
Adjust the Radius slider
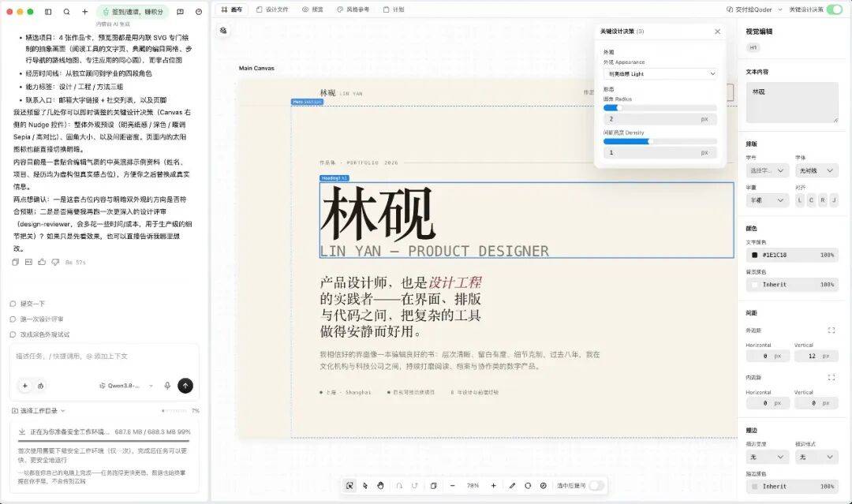[x=660, y=107]
